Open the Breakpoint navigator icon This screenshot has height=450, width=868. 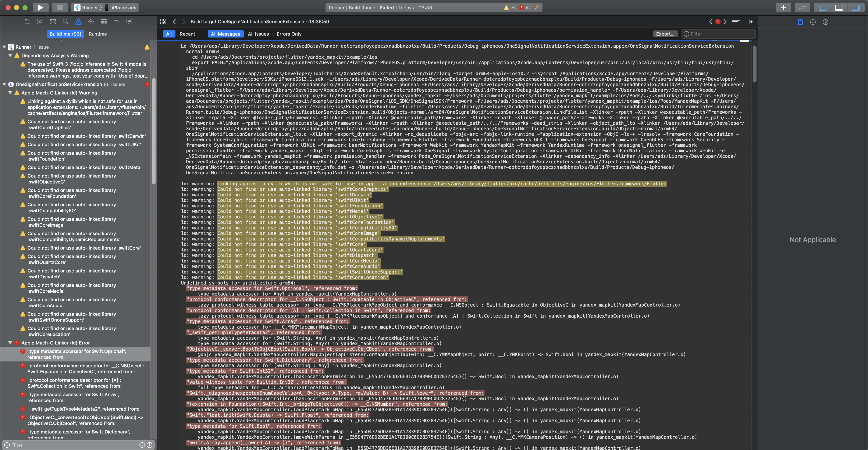pyautogui.click(x=116, y=22)
